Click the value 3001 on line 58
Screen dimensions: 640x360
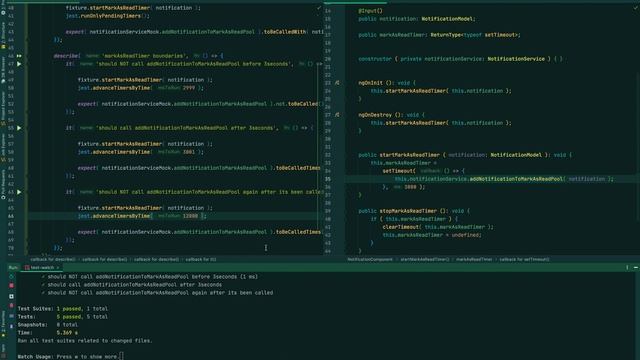(x=189, y=152)
